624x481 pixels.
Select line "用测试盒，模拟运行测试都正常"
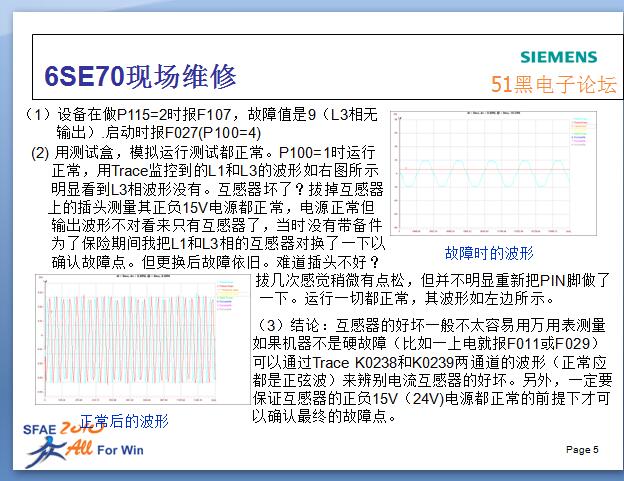point(159,152)
